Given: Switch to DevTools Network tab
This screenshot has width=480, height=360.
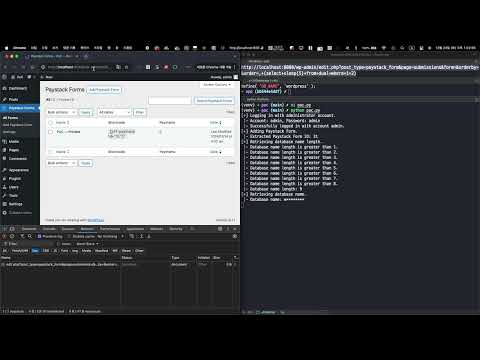Looking at the screenshot, I should pos(87,229).
